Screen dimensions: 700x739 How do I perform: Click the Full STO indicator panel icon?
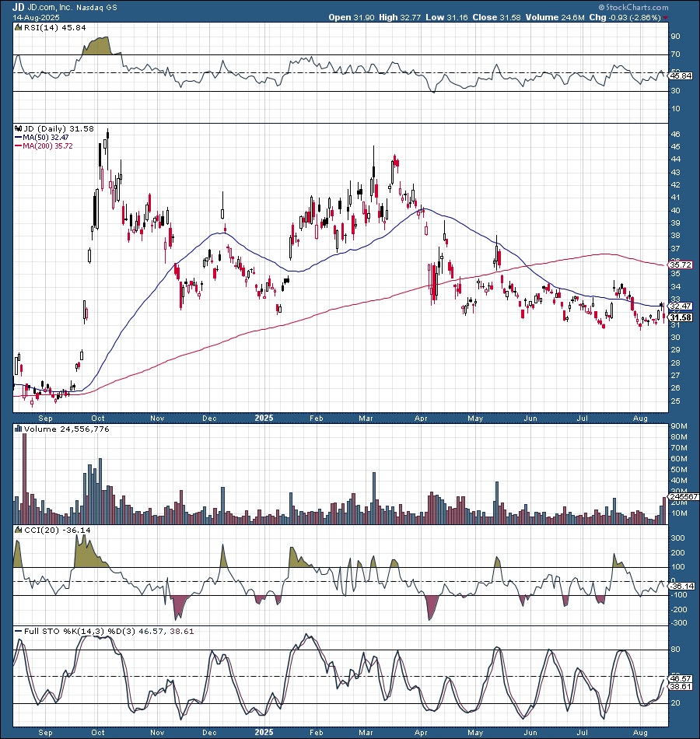pyautogui.click(x=16, y=631)
